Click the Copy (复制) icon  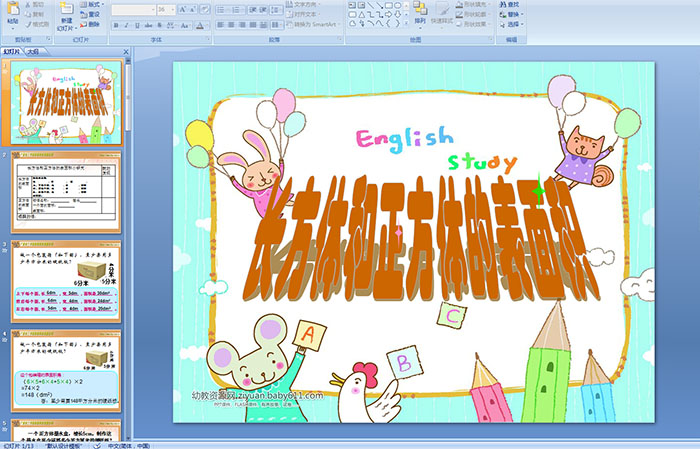pos(28,14)
